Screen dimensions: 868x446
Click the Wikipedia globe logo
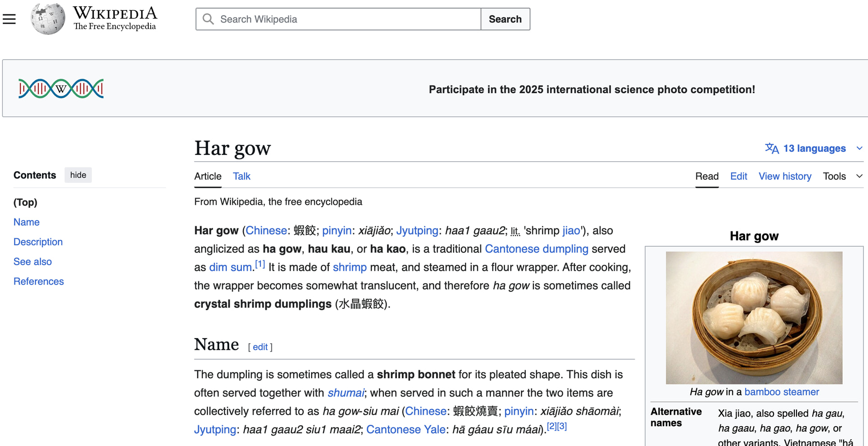[47, 19]
